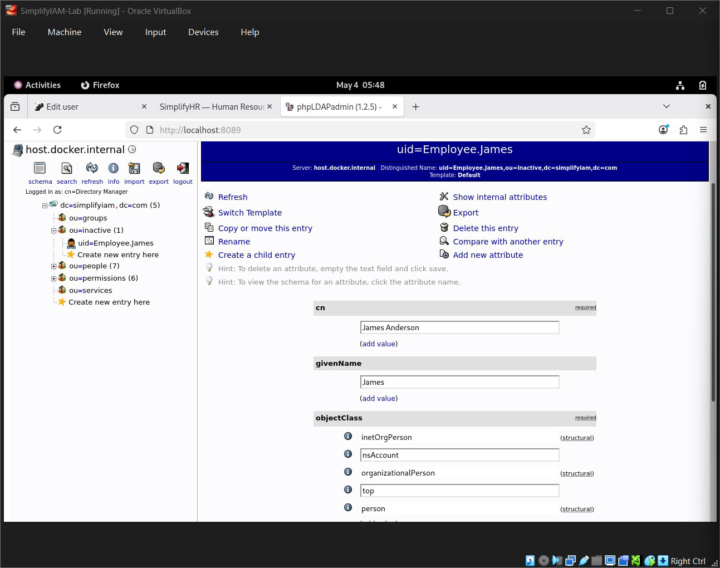Open VirtualBox Machine menu
720x568 pixels.
pyautogui.click(x=64, y=32)
